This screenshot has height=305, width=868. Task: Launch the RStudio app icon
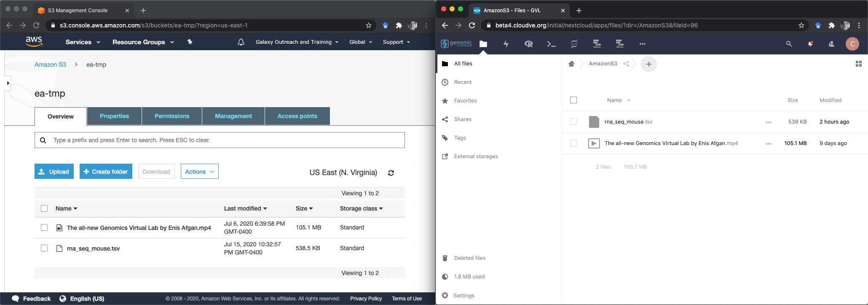coord(529,44)
